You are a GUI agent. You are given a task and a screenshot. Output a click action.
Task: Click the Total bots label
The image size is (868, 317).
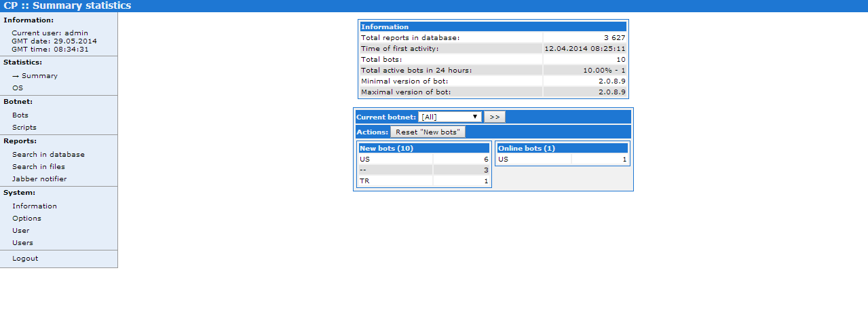pos(381,60)
